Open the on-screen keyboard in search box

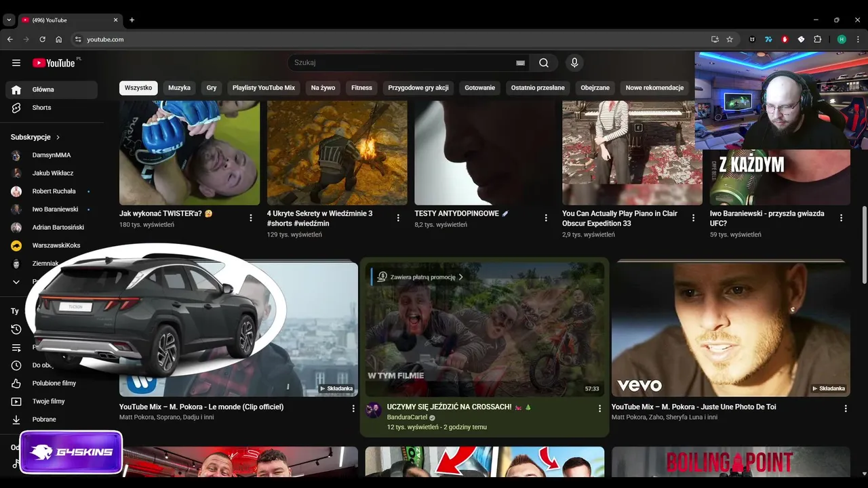[x=520, y=63]
